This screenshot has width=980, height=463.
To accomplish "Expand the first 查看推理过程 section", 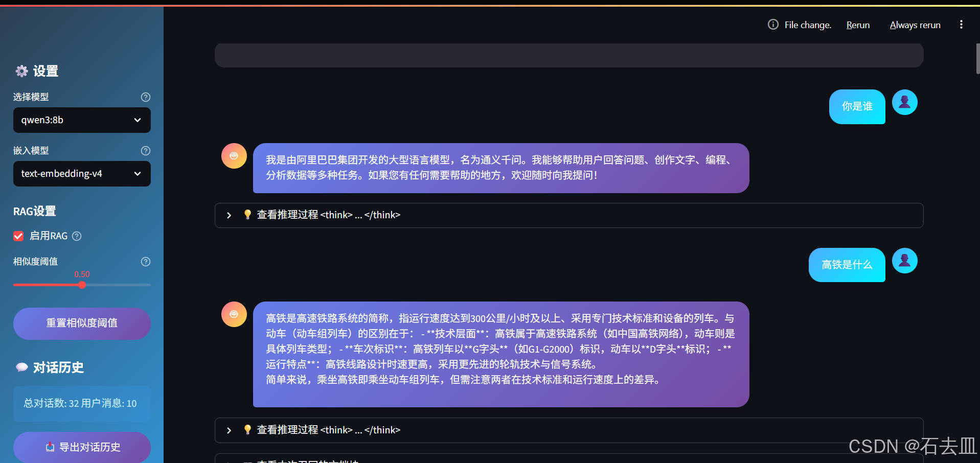I will [229, 215].
